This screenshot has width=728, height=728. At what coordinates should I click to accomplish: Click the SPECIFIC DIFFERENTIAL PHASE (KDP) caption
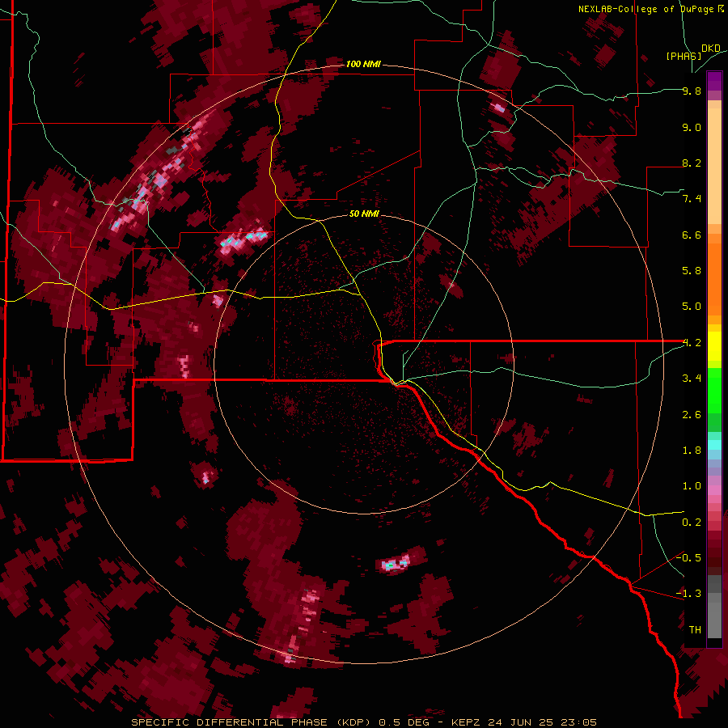pos(253,722)
